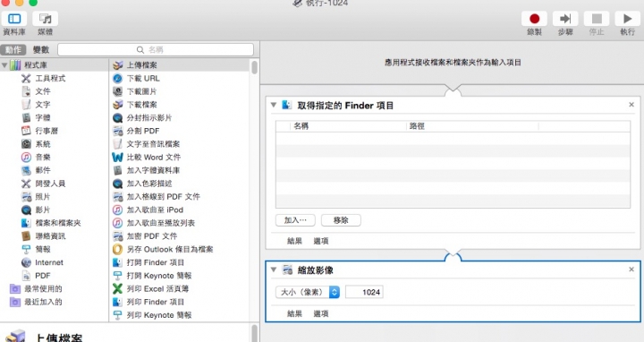
Task: Select the 打開 Keynote 簡報 action
Action: [x=159, y=276]
